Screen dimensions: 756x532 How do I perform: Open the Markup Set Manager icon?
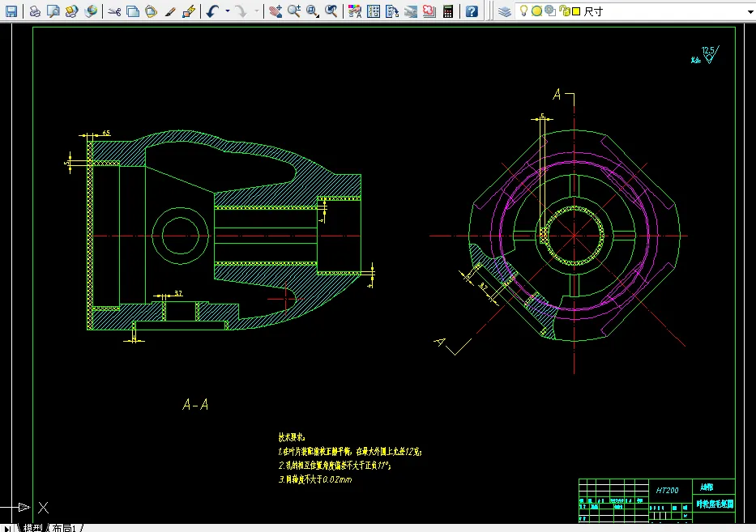(x=429, y=11)
